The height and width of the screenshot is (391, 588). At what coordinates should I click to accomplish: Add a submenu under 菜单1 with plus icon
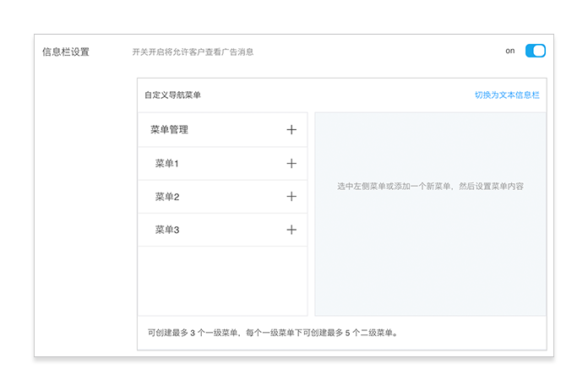[291, 164]
